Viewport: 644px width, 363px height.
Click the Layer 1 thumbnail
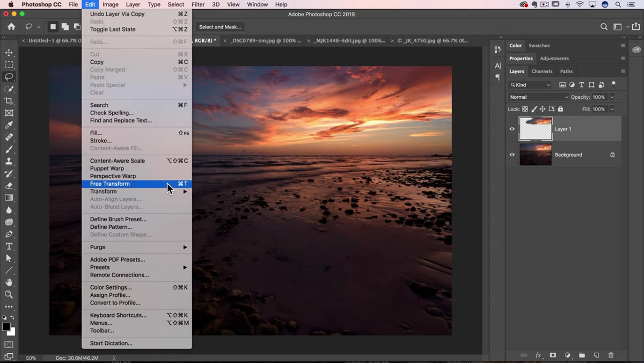coord(536,129)
